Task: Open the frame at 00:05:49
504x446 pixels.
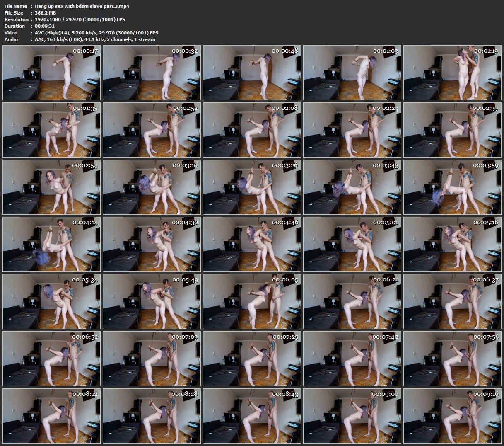Action: click(152, 302)
